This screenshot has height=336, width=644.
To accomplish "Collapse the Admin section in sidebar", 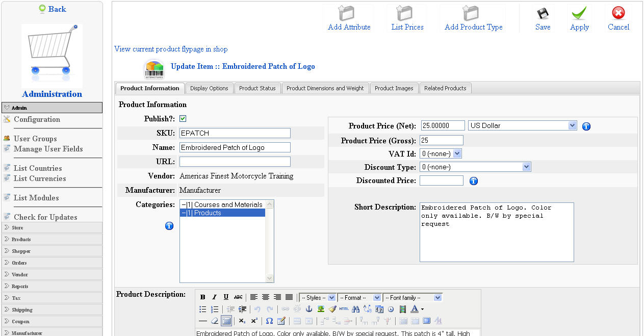I will tap(52, 108).
